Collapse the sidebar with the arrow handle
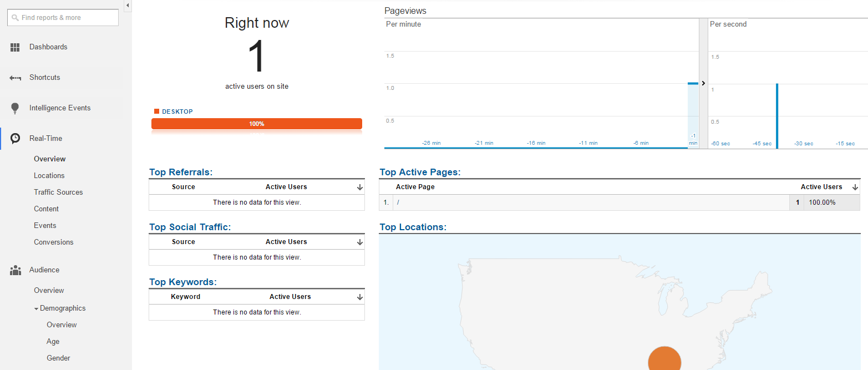 pyautogui.click(x=128, y=6)
